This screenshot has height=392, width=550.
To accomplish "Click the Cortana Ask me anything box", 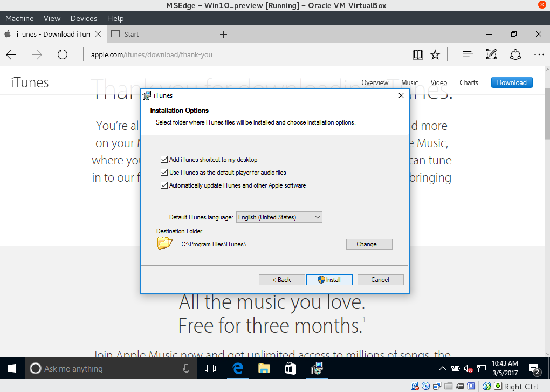I will [x=112, y=368].
